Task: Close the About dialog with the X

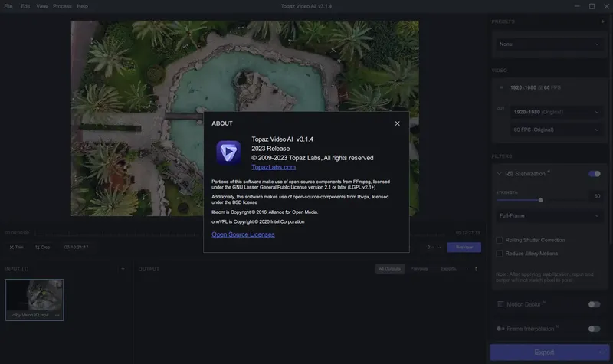Action: click(397, 123)
